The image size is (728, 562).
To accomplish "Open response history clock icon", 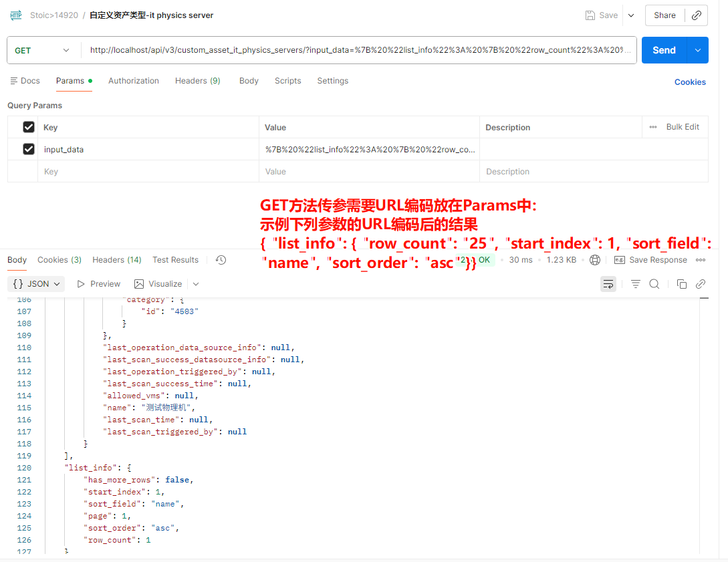I will point(221,260).
